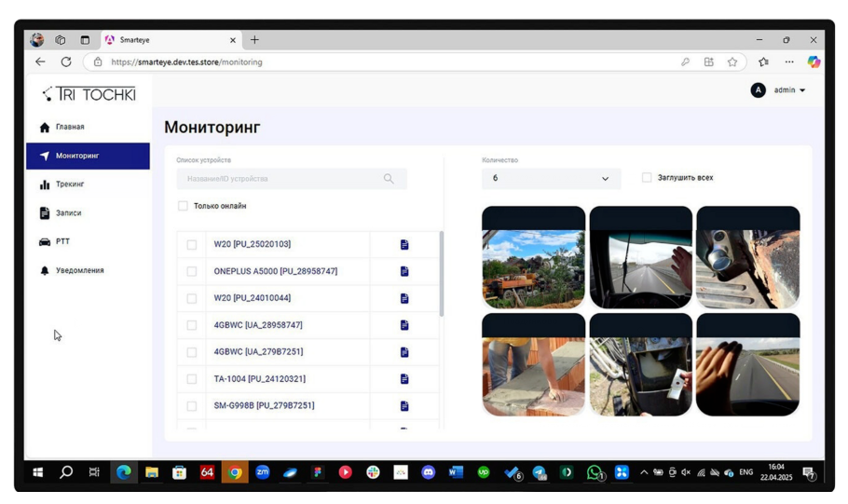The width and height of the screenshot is (848, 504).
Task: Check the 4GBWC [UA_28958747] device checkbox
Action: [191, 325]
